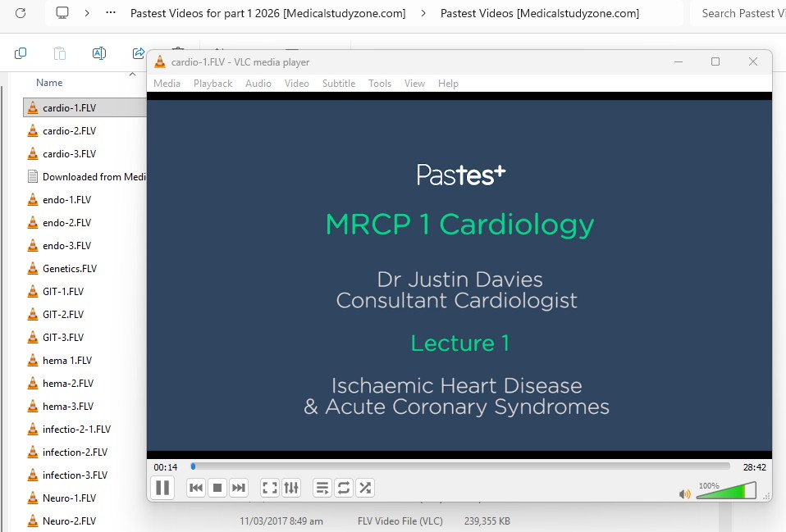
Task: Click the Share icon in Explorer toolbar
Action: [x=139, y=53]
